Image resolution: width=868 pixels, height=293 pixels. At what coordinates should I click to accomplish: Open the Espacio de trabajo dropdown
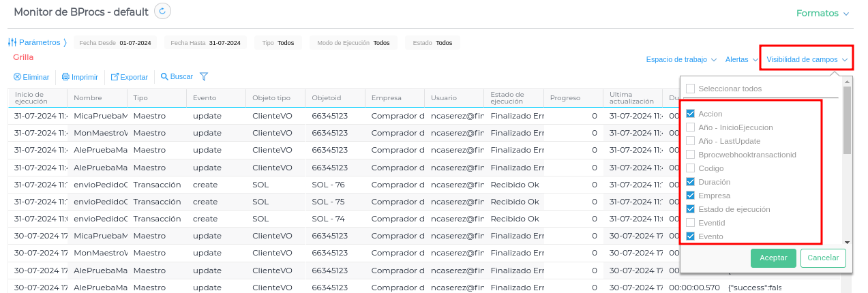pyautogui.click(x=681, y=59)
